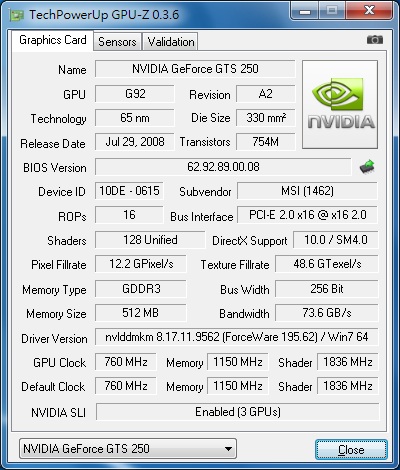Click the DirectX Support label
Screen dimensions: 400x470
click(250, 241)
